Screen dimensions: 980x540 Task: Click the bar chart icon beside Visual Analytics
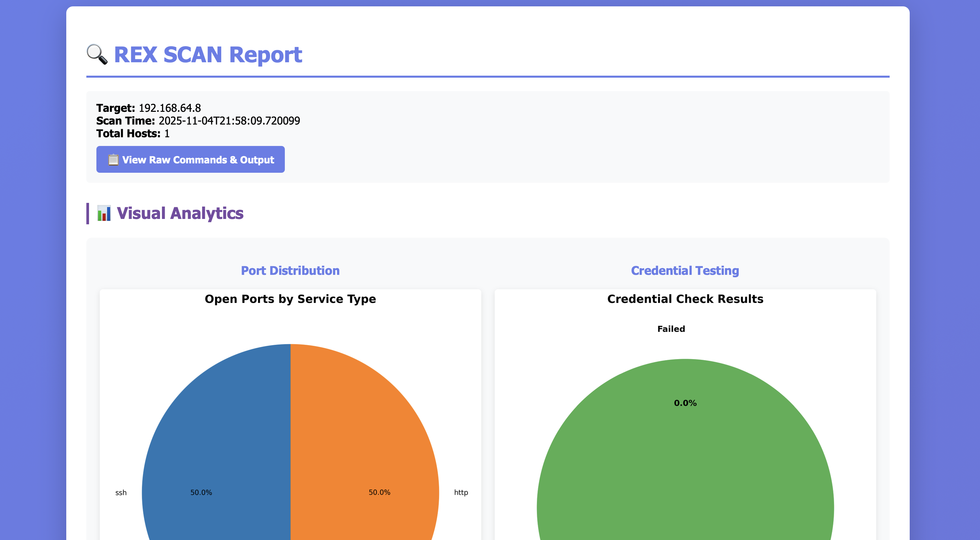(x=103, y=214)
